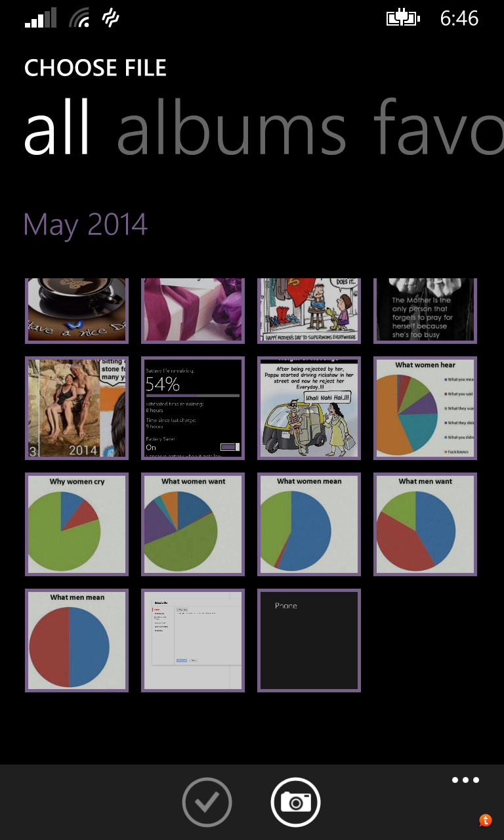Select 'What women hear' pie chart

tap(425, 408)
